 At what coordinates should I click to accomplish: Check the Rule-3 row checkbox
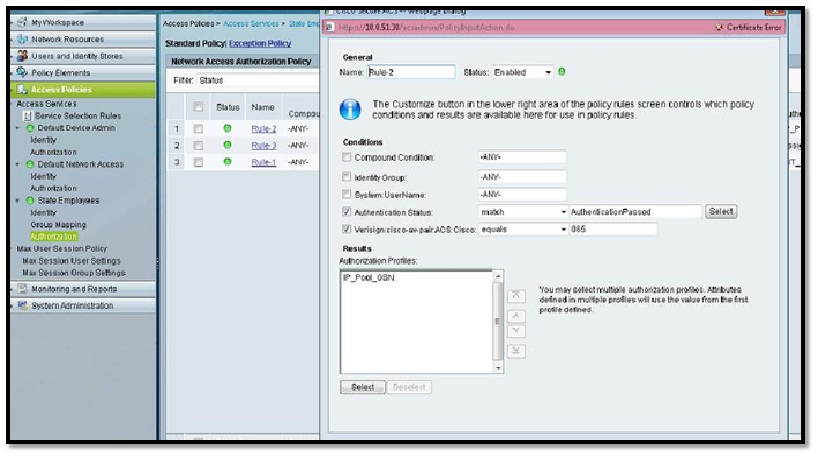coord(198,145)
